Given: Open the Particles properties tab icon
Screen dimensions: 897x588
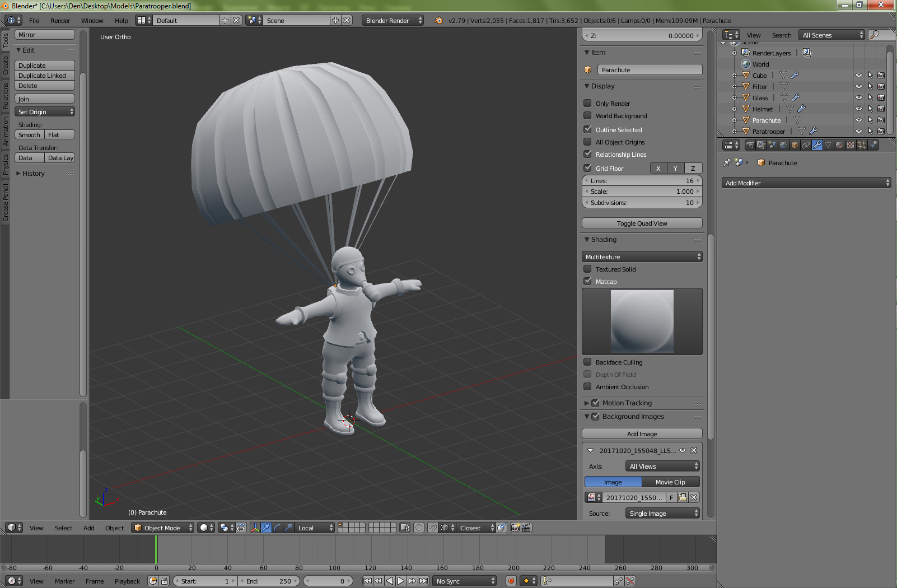Looking at the screenshot, I should click(x=862, y=145).
